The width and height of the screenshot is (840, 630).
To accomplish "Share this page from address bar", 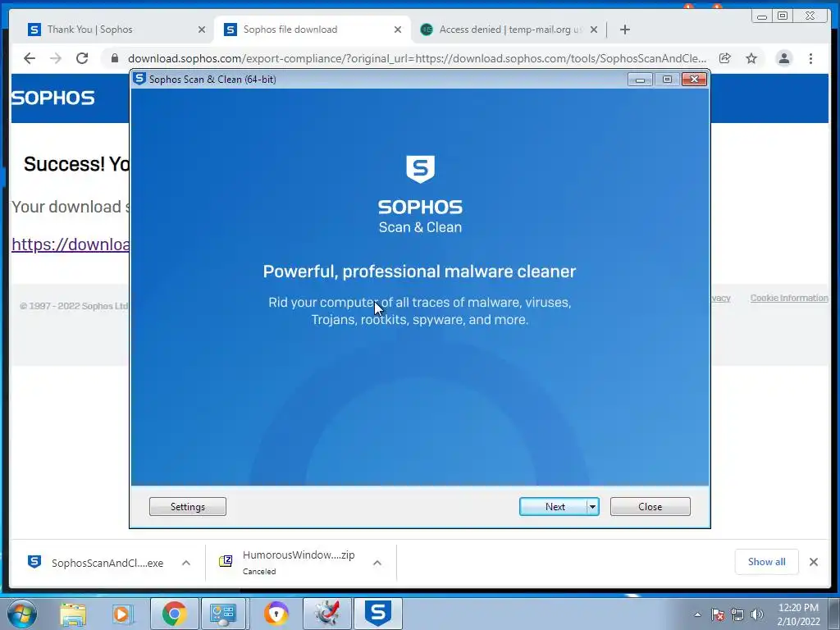I will [x=725, y=58].
